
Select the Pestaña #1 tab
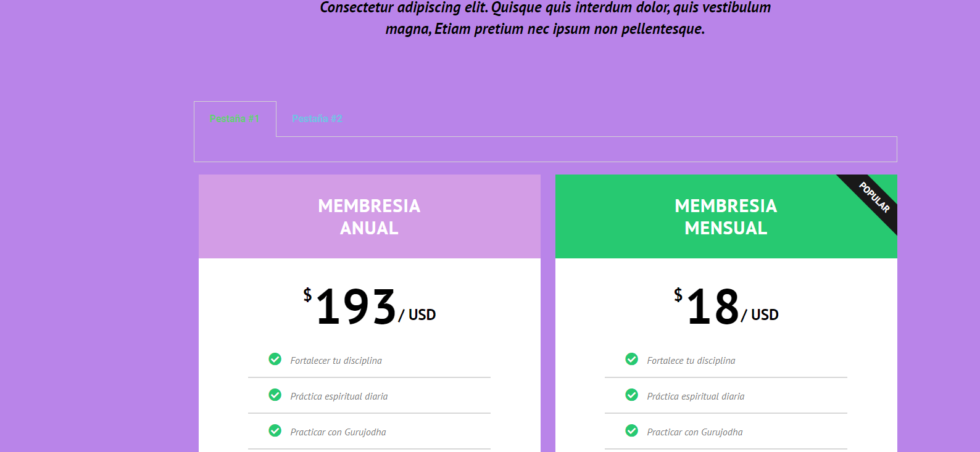click(235, 118)
